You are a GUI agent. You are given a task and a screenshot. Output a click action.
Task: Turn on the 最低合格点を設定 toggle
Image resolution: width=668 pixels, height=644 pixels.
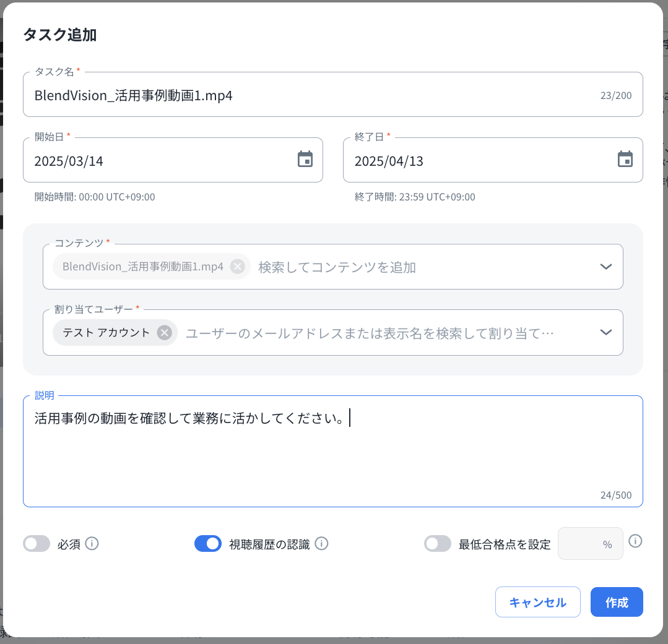438,544
